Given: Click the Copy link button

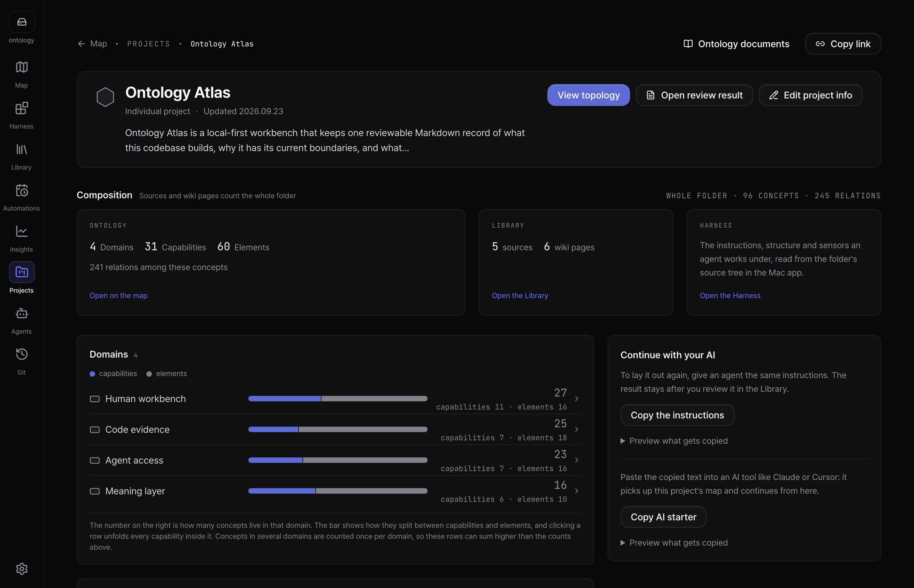Looking at the screenshot, I should [x=843, y=44].
